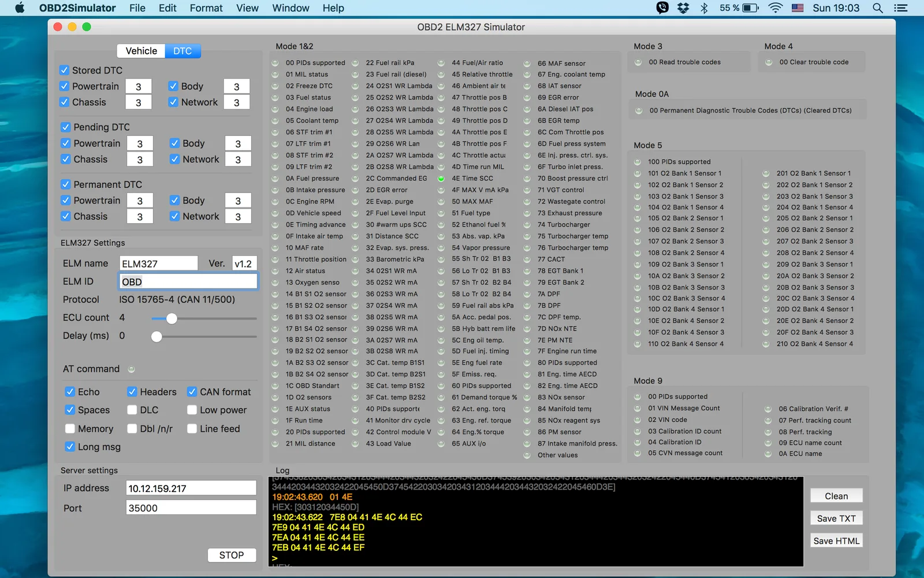The height and width of the screenshot is (578, 924).
Task: Enable the Memory checkbox
Action: [x=70, y=429]
